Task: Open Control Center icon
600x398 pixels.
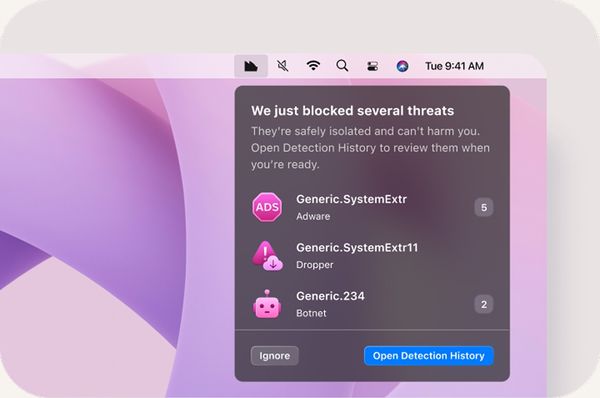Action: coord(372,66)
